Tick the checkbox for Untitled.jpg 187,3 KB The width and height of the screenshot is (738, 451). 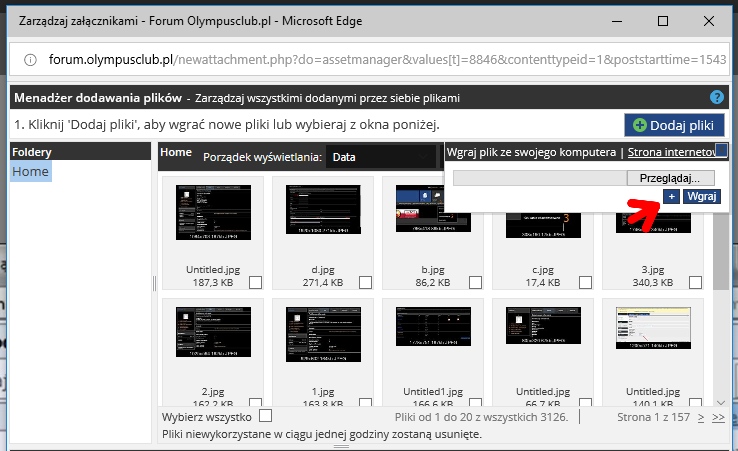click(255, 284)
